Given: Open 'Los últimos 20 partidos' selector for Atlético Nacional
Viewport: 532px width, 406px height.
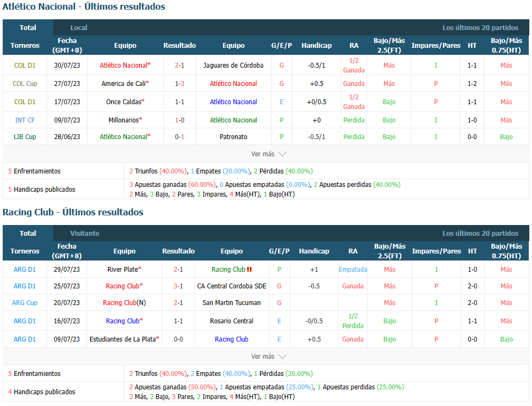Looking at the screenshot, I should 480,28.
